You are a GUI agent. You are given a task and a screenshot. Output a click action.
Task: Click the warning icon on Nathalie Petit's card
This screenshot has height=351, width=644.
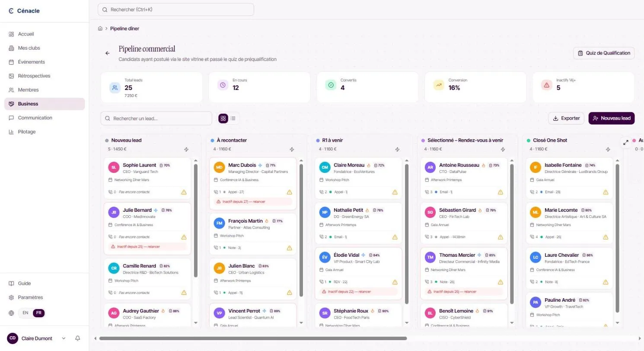(x=395, y=237)
